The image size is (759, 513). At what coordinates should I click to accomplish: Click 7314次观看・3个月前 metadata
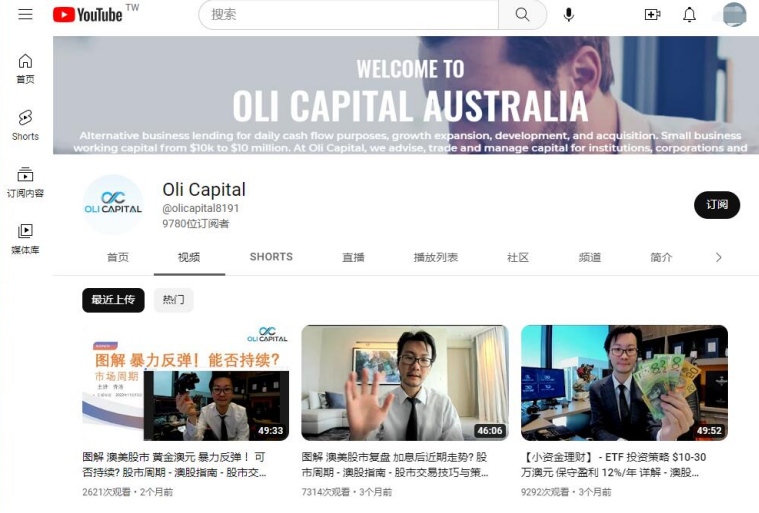click(347, 492)
